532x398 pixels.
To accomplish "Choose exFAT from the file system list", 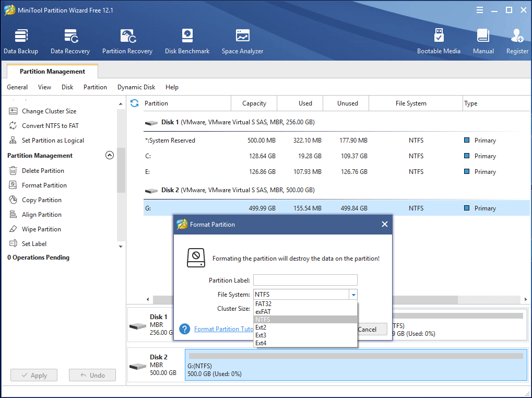I will coord(305,311).
